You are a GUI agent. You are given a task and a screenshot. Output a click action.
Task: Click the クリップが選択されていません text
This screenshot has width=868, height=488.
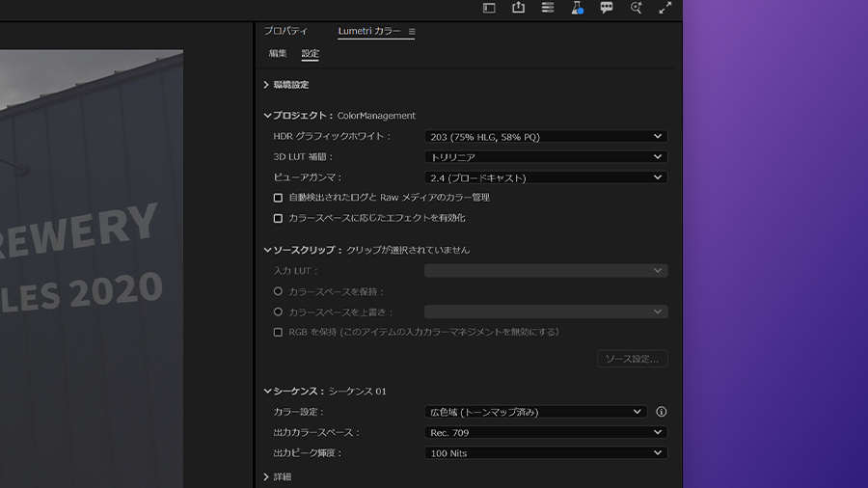[x=408, y=250]
